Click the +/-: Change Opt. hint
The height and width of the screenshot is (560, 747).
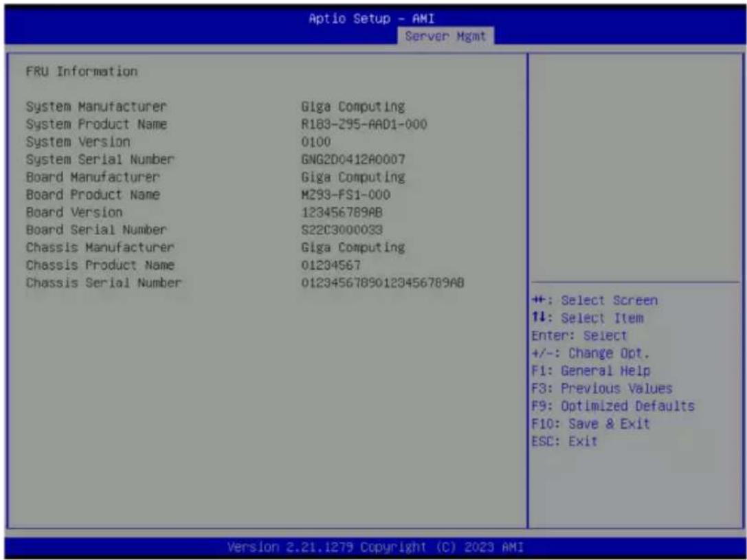point(591,353)
